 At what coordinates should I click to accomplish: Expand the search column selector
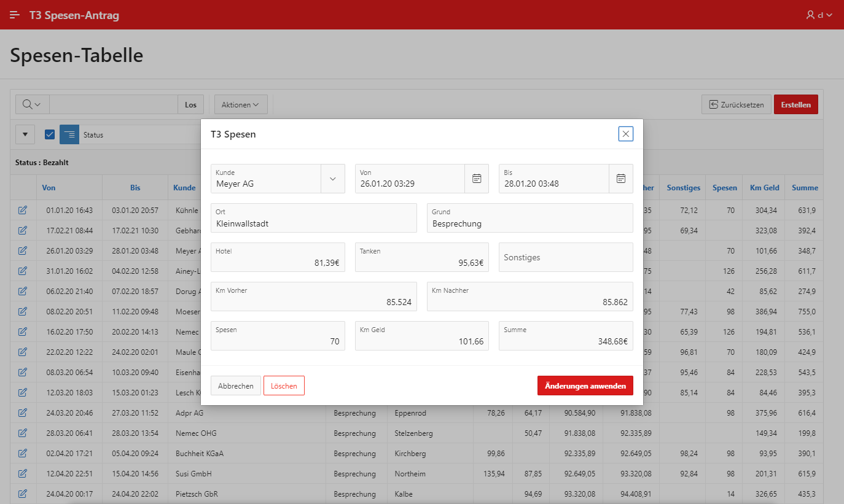tap(32, 104)
